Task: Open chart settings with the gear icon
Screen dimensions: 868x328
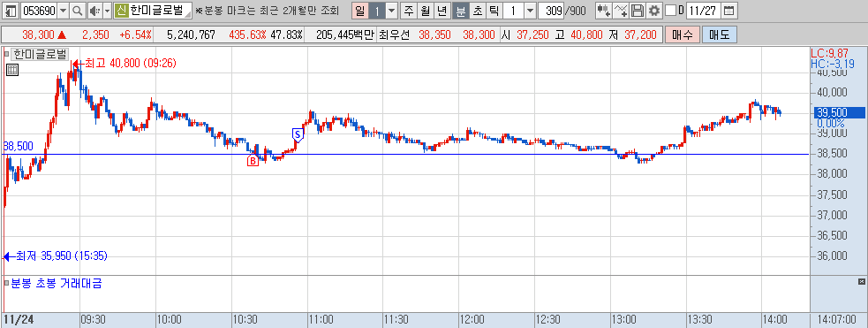Action: [x=654, y=10]
